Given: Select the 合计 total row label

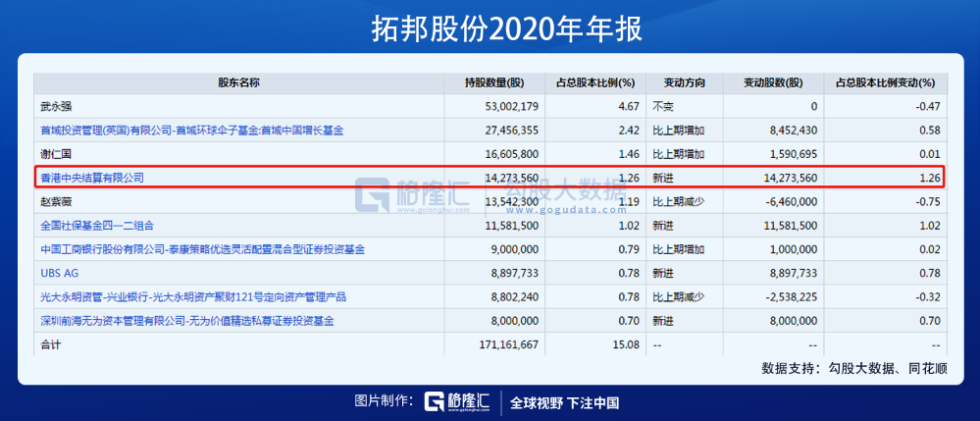Looking at the screenshot, I should point(51,344).
